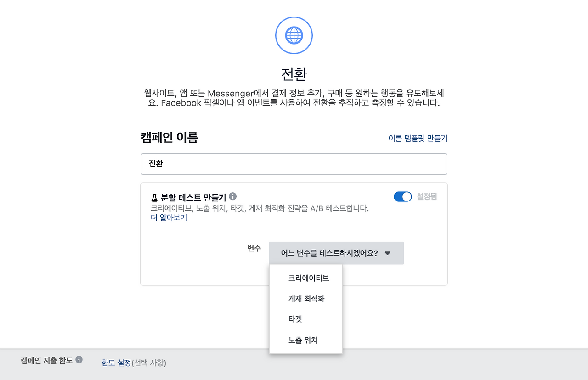The image size is (588, 380).
Task: Click the campaign name input containing 전환
Action: pyautogui.click(x=294, y=164)
